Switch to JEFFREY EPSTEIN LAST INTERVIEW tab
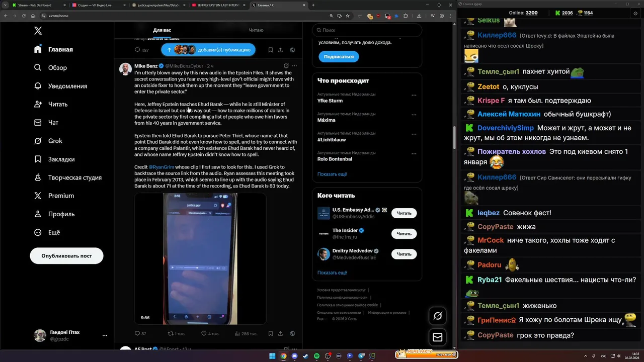 218,5
